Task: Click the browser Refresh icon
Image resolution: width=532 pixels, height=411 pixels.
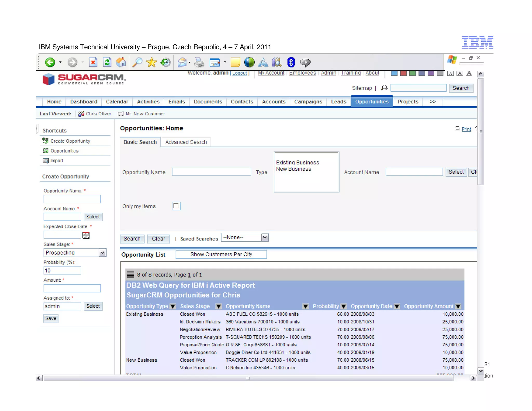Action: pyautogui.click(x=107, y=62)
